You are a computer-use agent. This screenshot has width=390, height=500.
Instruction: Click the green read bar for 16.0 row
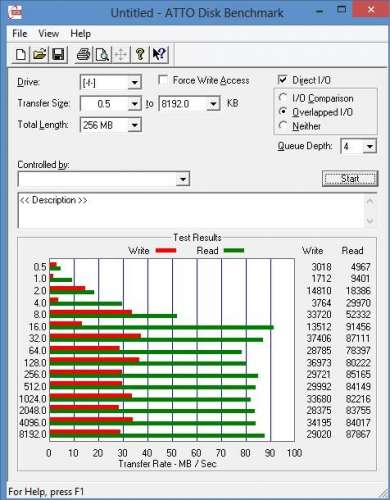[x=161, y=328]
